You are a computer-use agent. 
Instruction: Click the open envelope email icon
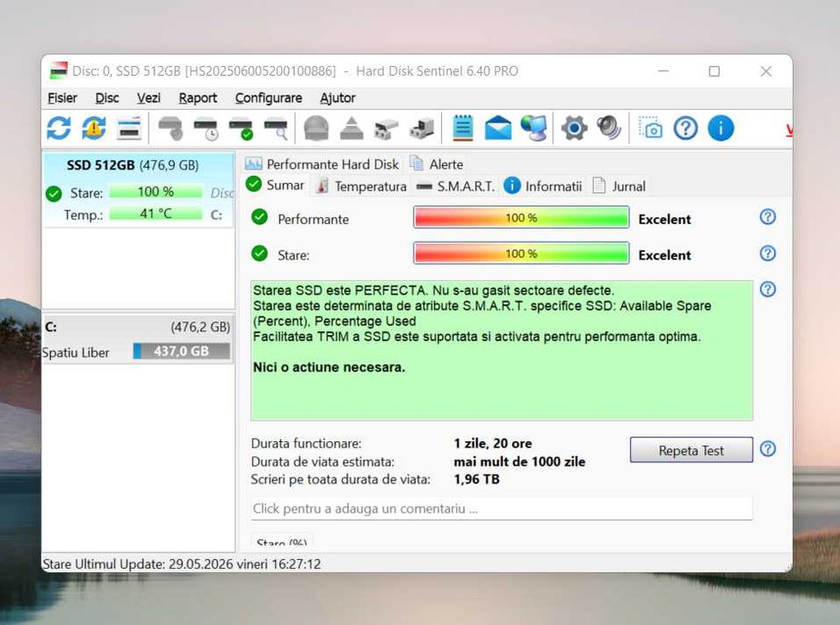click(x=498, y=128)
